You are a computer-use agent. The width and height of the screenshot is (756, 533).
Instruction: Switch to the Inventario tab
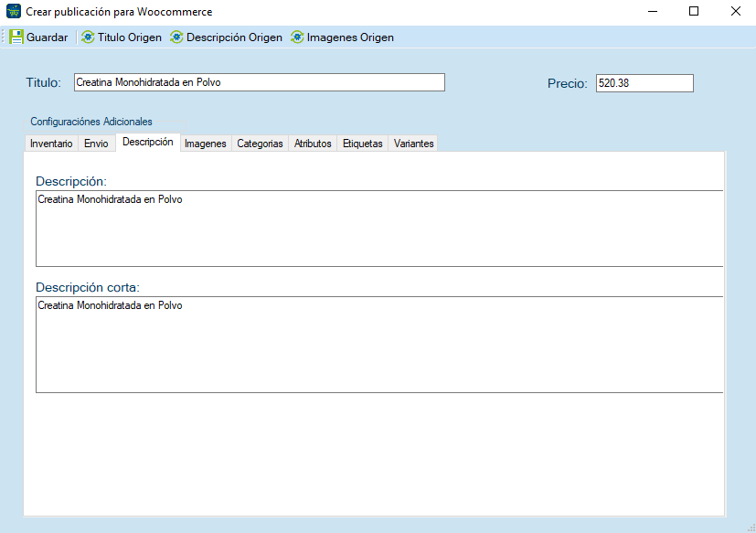point(51,144)
